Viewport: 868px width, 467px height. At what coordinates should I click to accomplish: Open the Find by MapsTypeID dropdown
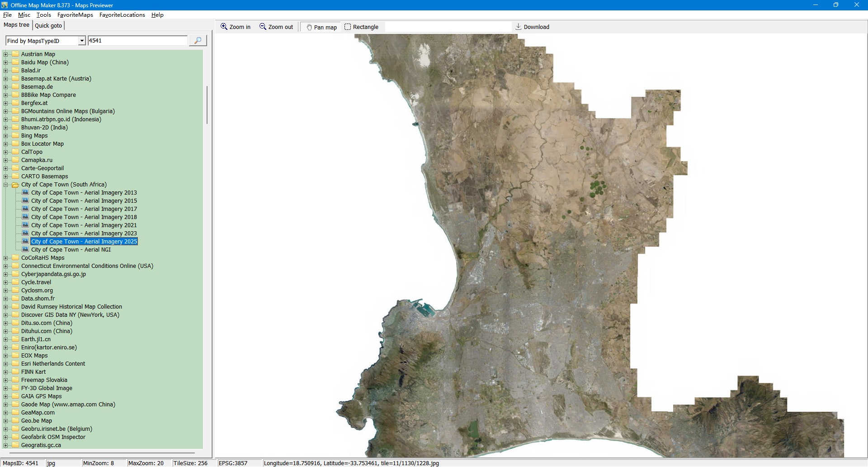82,41
